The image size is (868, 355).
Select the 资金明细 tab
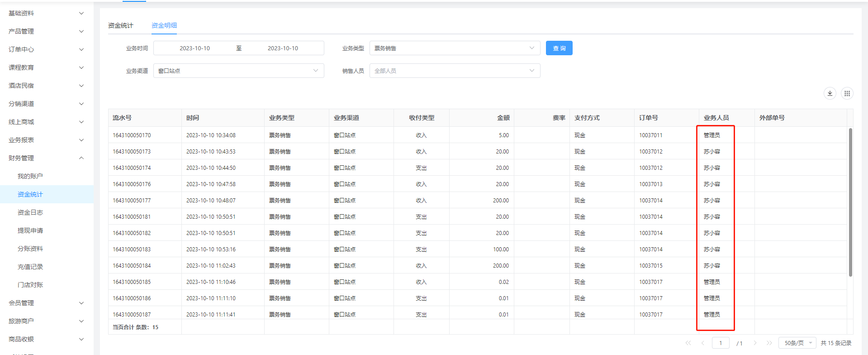(164, 25)
